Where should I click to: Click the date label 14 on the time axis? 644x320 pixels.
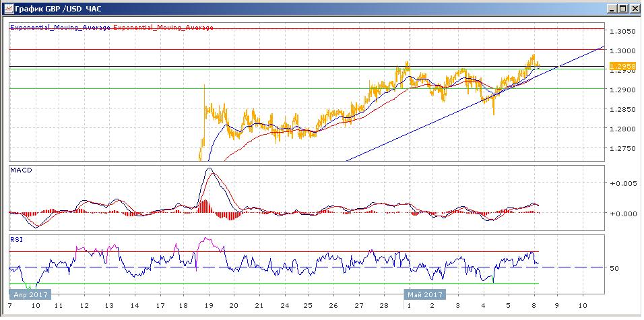click(x=135, y=306)
